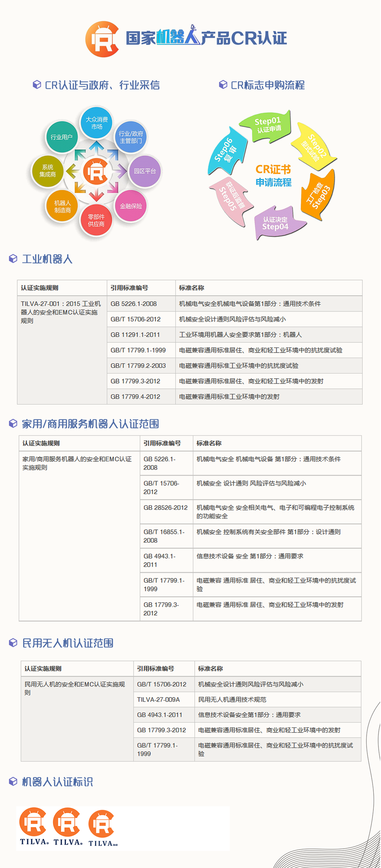
Task: Click the cube icon beside 工业机器人 heading
Action: pos(13,259)
